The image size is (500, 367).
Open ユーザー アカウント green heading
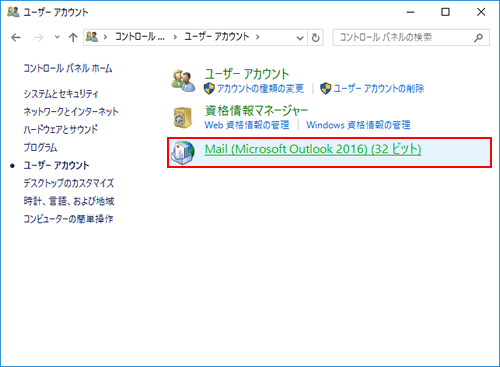point(247,74)
